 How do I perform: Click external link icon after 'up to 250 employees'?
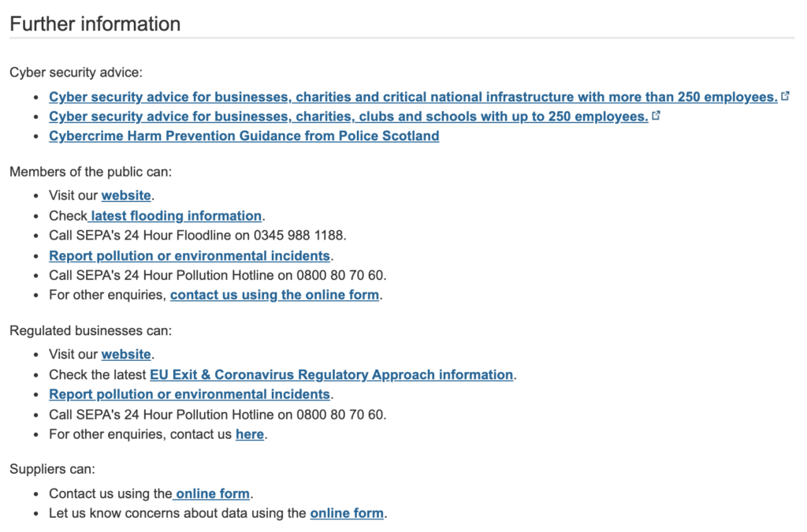[656, 115]
